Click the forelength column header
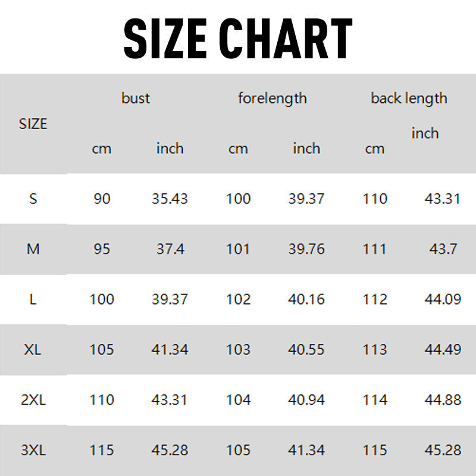Screen dimensions: 476x476 pos(273,98)
